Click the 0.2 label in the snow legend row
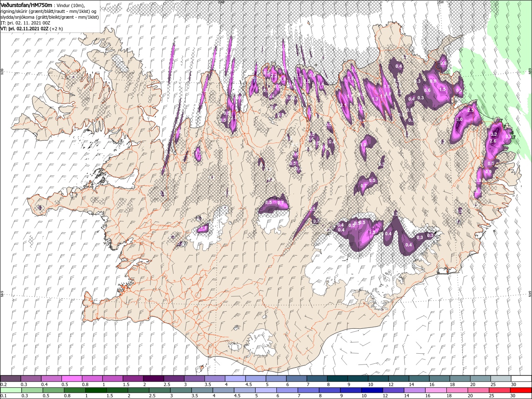The image size is (532, 399). coord(4,384)
